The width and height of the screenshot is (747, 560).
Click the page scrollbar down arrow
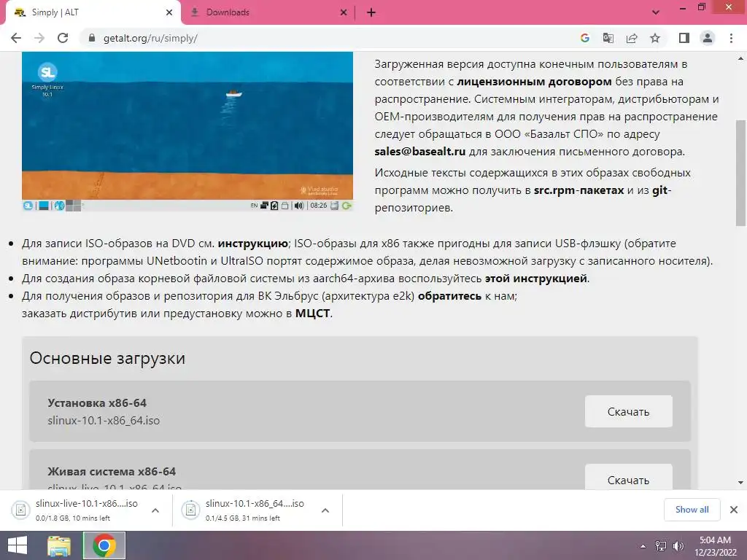(740, 483)
